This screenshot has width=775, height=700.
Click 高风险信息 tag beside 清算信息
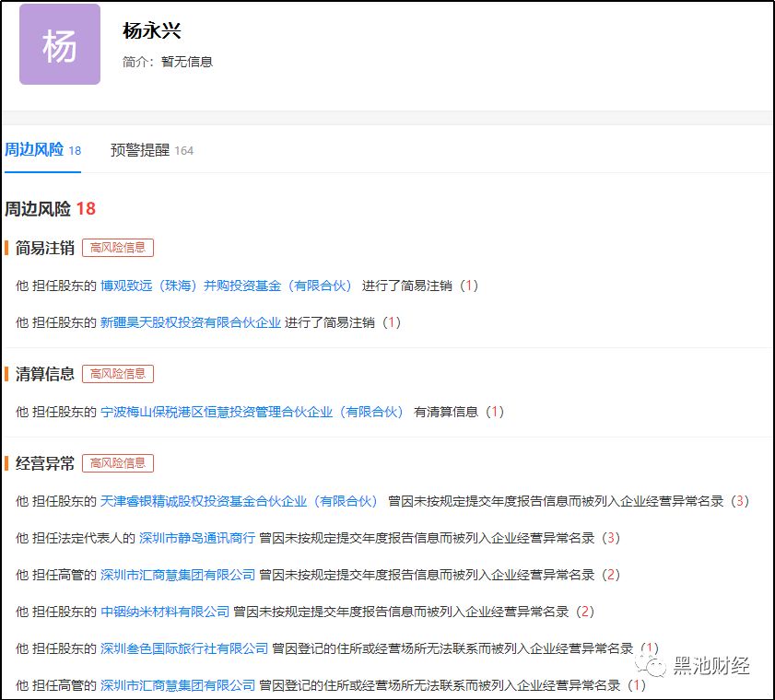118,374
